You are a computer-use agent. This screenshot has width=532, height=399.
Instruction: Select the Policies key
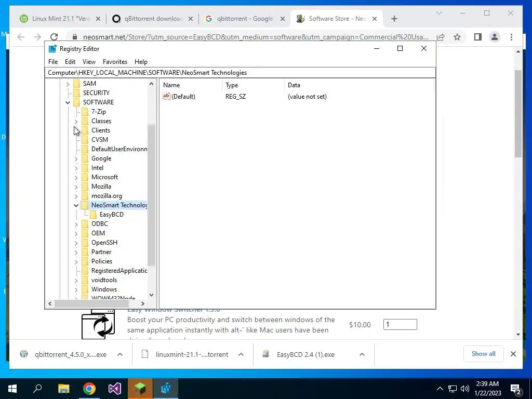102,261
